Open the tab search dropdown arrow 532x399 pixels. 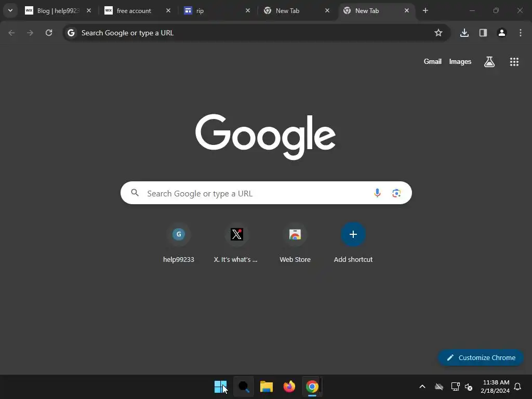tap(10, 10)
